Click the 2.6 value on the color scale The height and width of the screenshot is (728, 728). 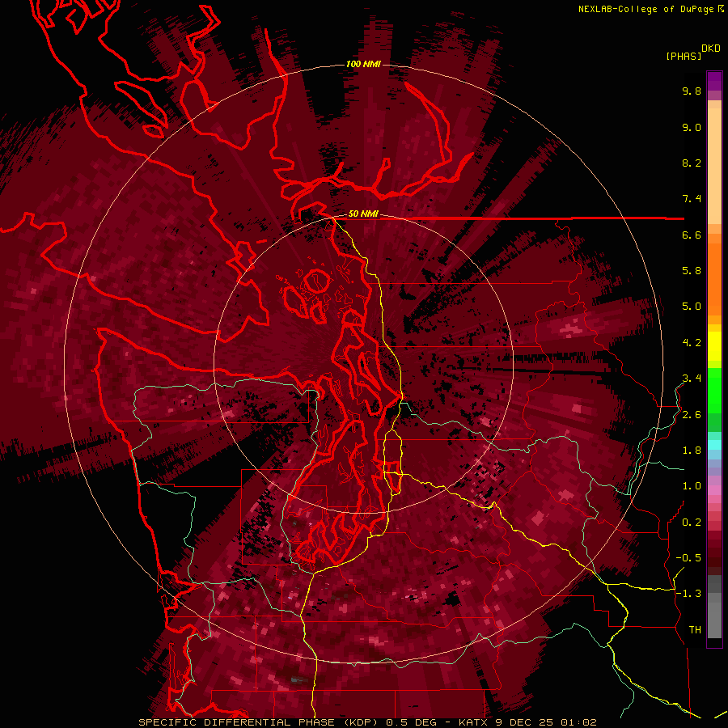692,415
